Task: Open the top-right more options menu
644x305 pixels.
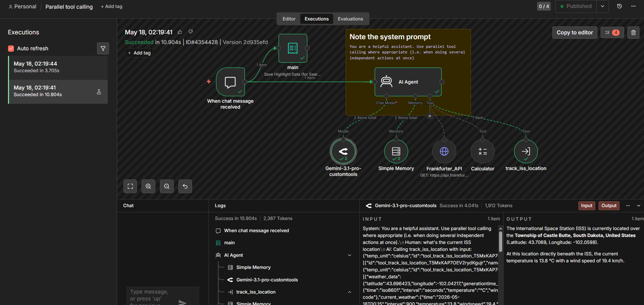Action: 634,6
